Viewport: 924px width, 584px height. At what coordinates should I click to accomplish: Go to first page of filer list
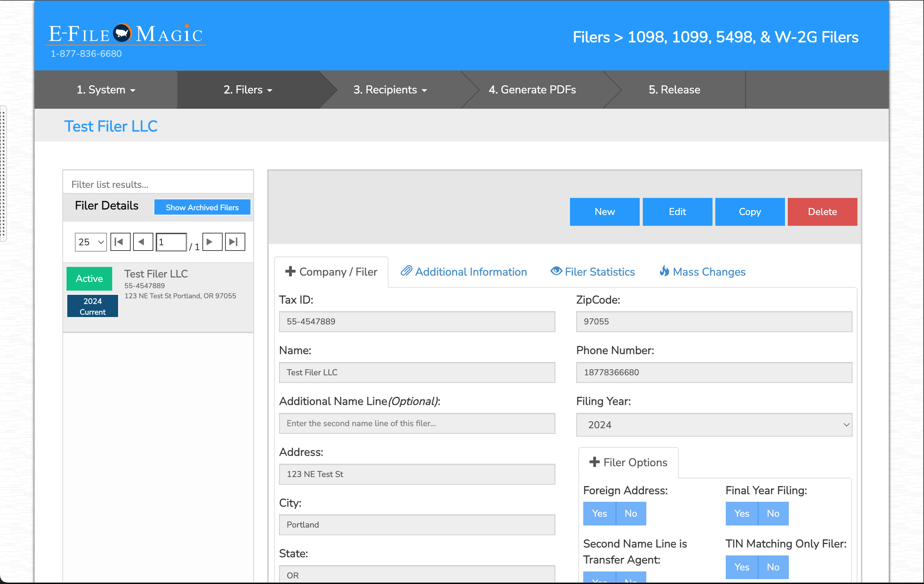tap(120, 242)
